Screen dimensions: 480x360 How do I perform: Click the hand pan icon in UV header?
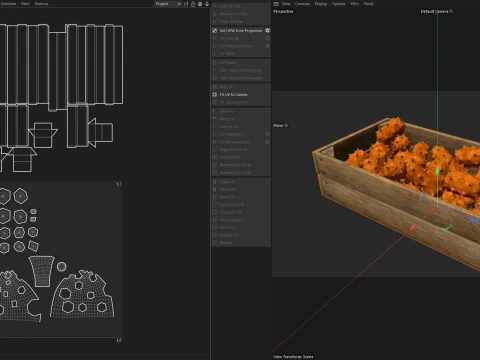click(200, 4)
